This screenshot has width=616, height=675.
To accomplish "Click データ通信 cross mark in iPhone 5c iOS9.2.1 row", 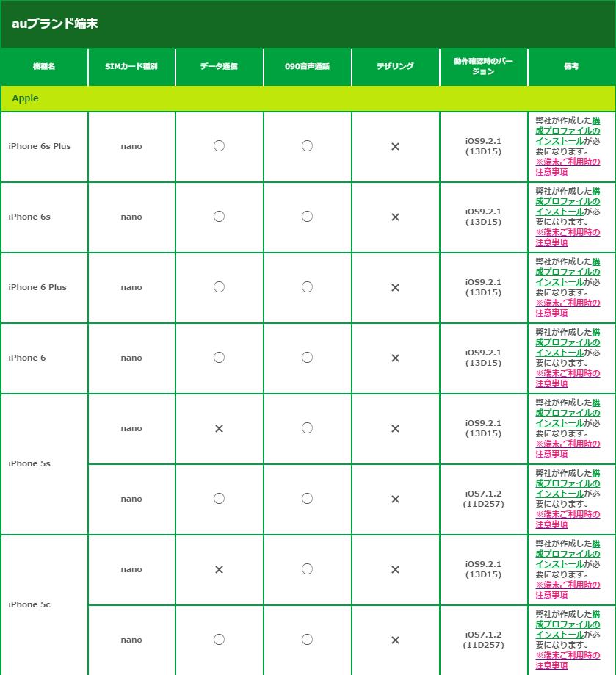I will 220,570.
